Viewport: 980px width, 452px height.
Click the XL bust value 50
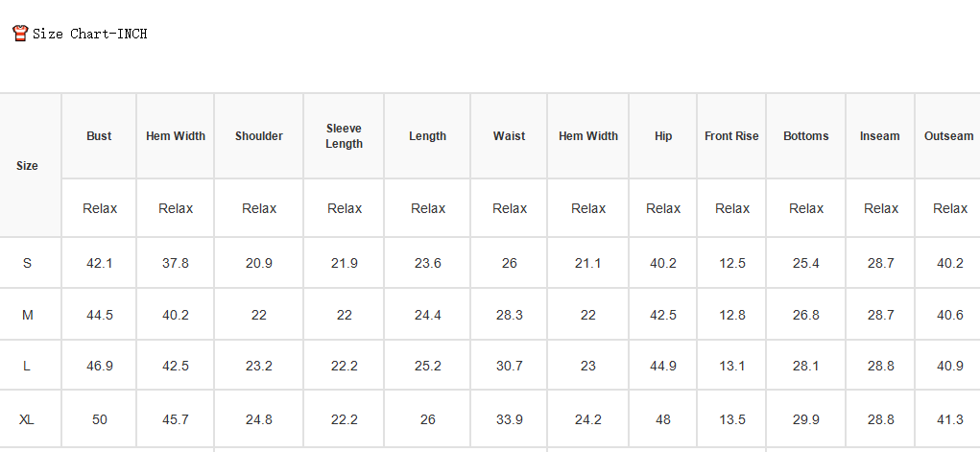100,419
